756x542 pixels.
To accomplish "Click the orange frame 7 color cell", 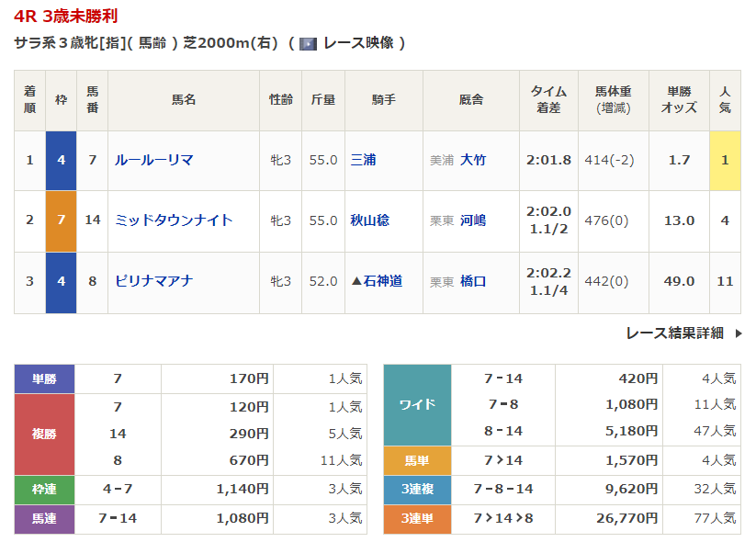I will pos(61,220).
